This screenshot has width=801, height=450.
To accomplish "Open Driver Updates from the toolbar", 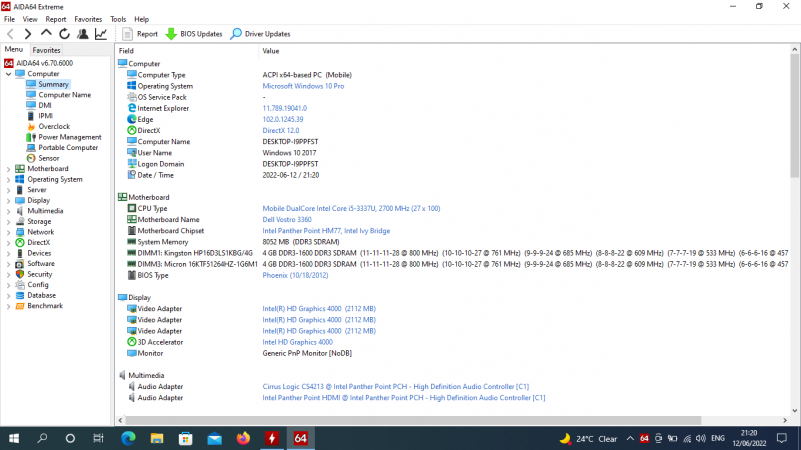I will [x=260, y=34].
